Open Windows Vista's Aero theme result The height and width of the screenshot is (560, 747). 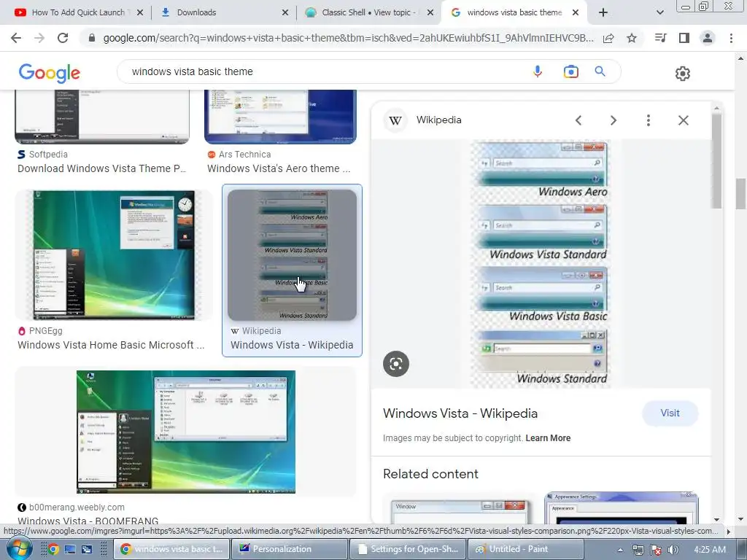coord(279,168)
